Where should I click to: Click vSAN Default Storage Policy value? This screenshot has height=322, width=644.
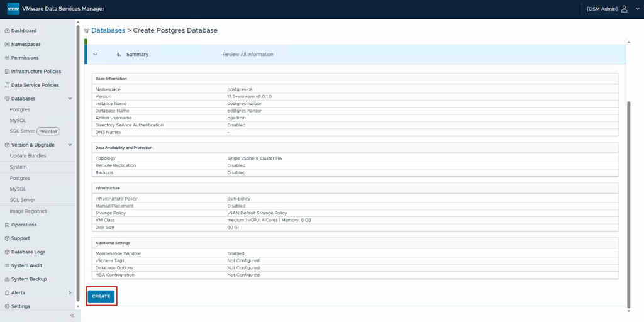257,213
